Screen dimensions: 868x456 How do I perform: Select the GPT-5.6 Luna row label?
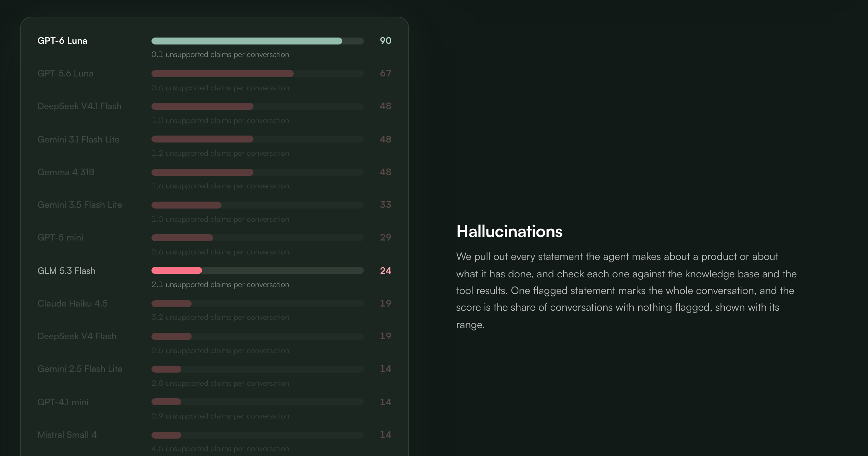pyautogui.click(x=65, y=73)
